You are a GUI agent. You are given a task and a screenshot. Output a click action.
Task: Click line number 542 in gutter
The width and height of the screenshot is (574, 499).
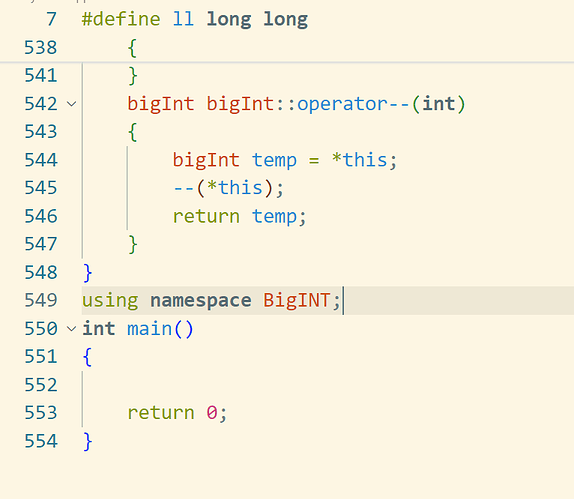pos(41,104)
